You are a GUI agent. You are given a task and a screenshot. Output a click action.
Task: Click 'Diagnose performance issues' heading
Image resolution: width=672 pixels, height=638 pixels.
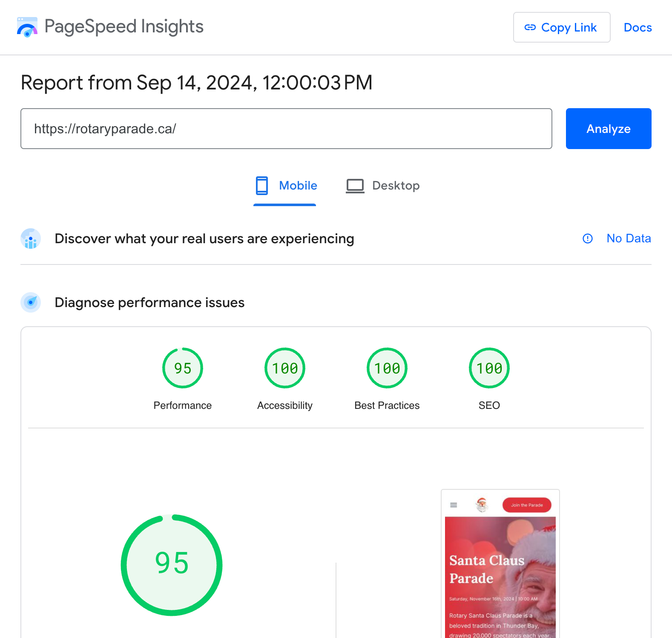149,302
